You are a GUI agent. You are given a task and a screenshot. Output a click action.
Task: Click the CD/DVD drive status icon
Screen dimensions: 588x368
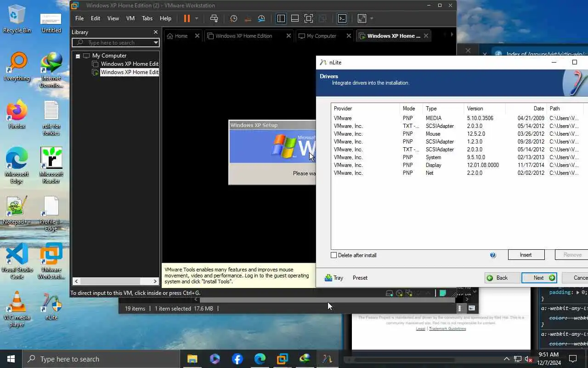[399, 293]
